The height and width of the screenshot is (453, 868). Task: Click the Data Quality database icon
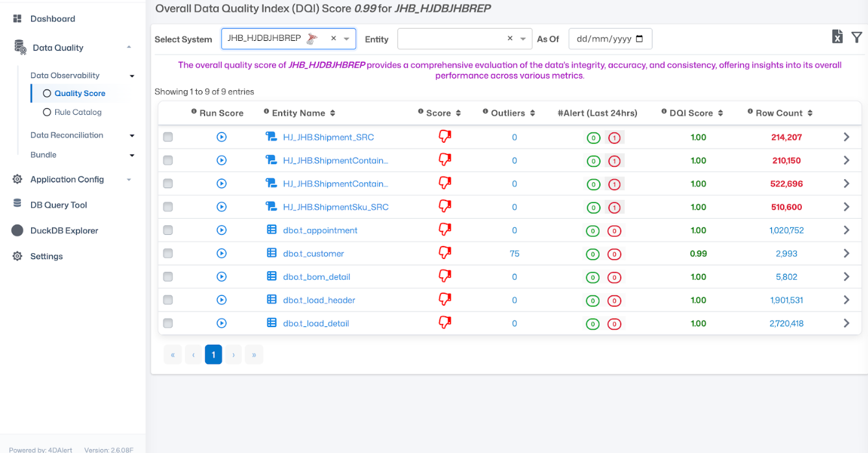(x=20, y=47)
